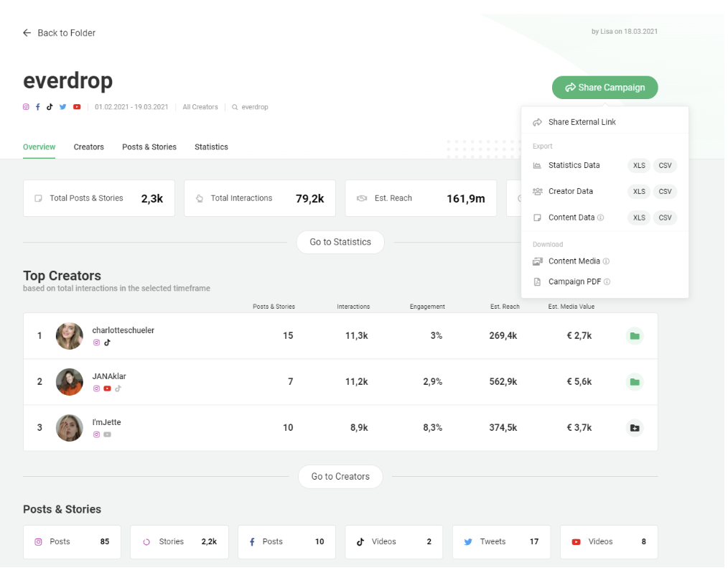
Task: Switch to the Creators tab
Action: pos(88,147)
